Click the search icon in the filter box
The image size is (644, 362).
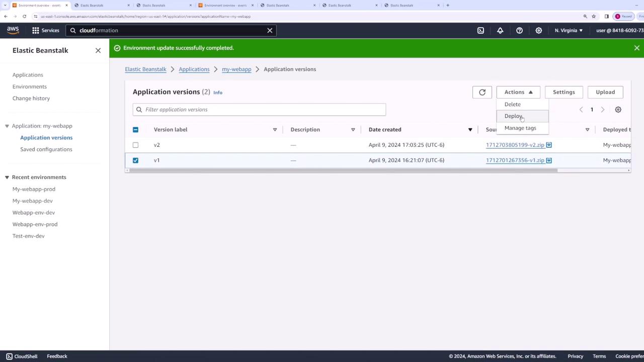[x=139, y=110]
